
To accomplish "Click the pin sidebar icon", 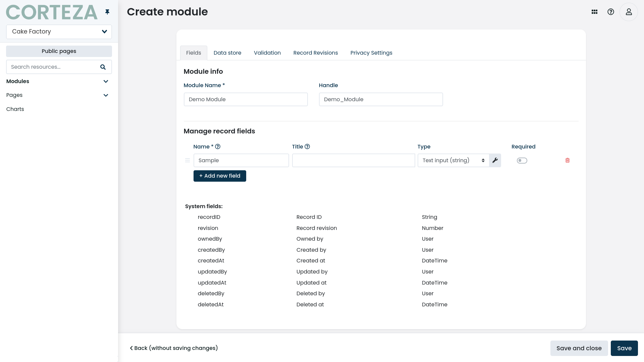I will coord(107,12).
